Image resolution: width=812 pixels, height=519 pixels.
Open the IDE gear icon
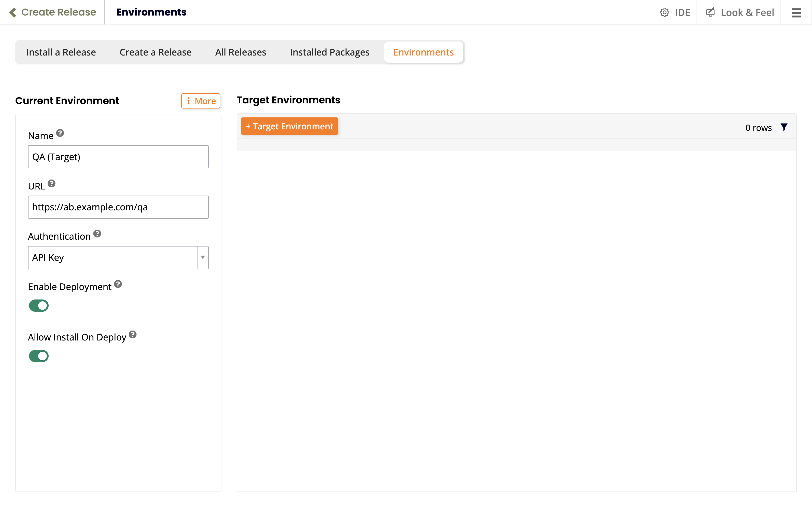664,12
